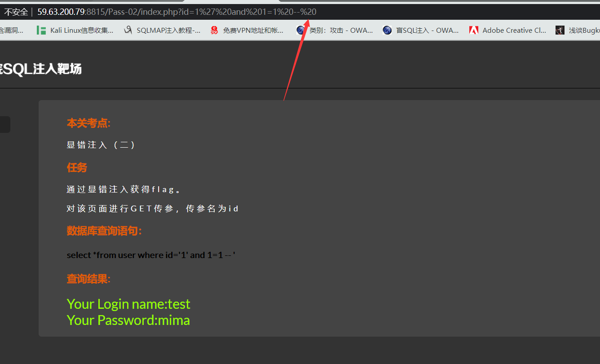Click the orange 任务 heading
Viewport: 600px width, 364px height.
coord(77,167)
